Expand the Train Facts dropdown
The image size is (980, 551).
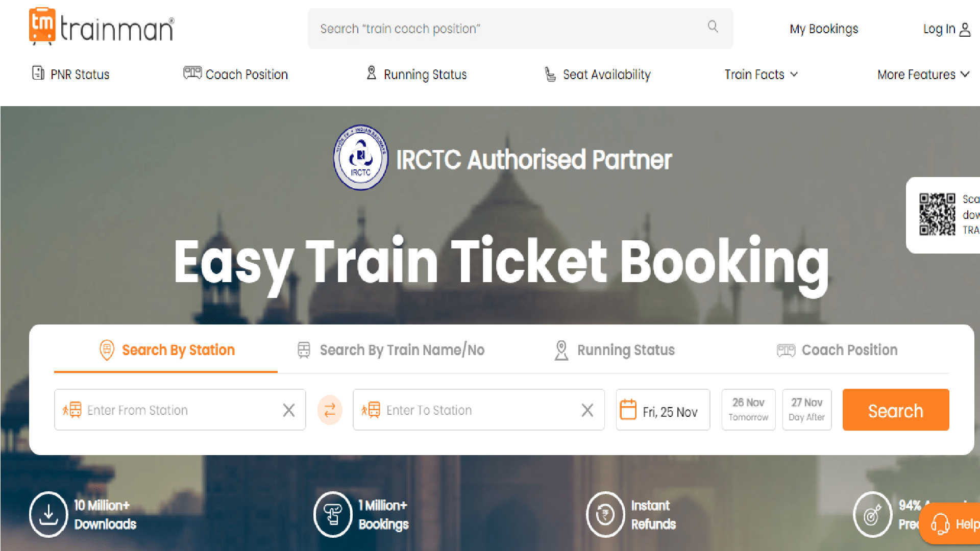759,74
